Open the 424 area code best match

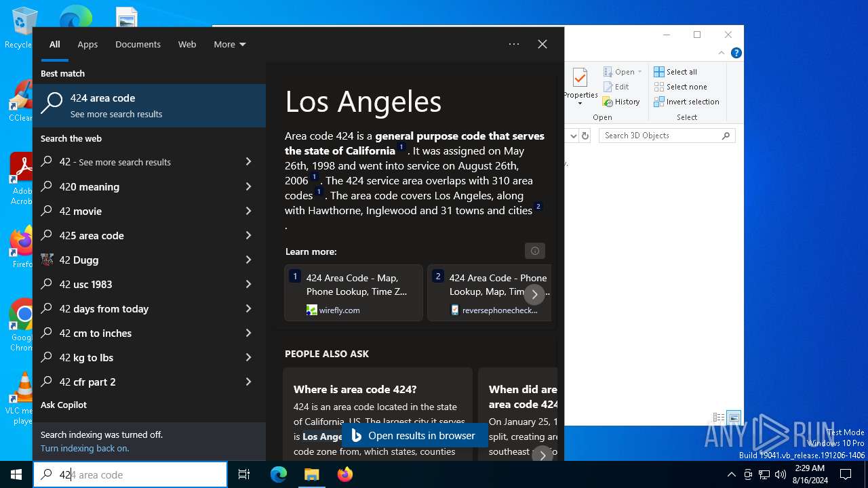pyautogui.click(x=149, y=106)
